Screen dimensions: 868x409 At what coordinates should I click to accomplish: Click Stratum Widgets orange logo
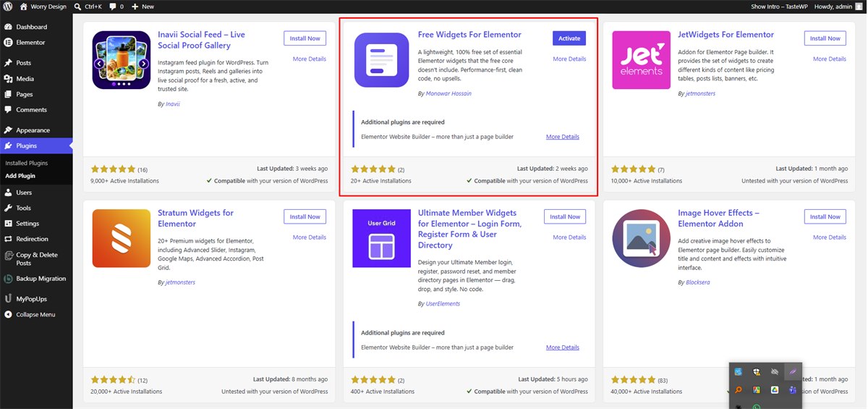point(121,238)
